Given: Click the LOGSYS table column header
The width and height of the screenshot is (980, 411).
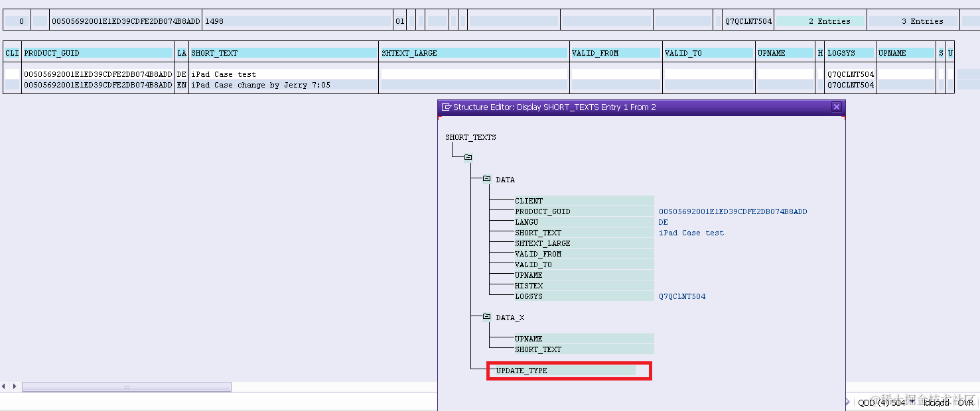Looking at the screenshot, I should point(850,53).
